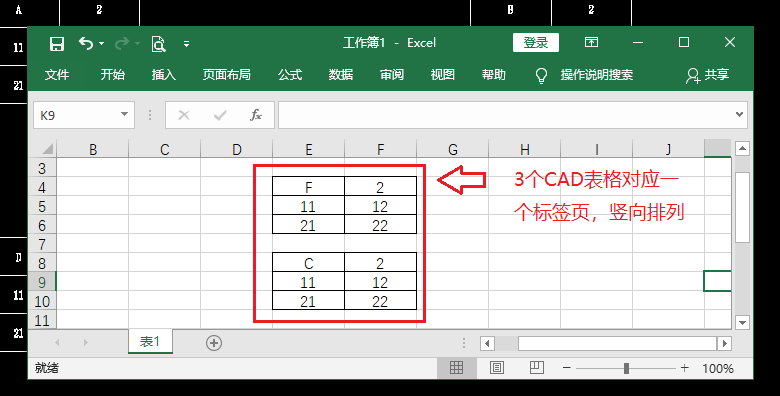This screenshot has width=780, height=396.
Task: Click next sheet navigation arrow
Action: [x=86, y=343]
